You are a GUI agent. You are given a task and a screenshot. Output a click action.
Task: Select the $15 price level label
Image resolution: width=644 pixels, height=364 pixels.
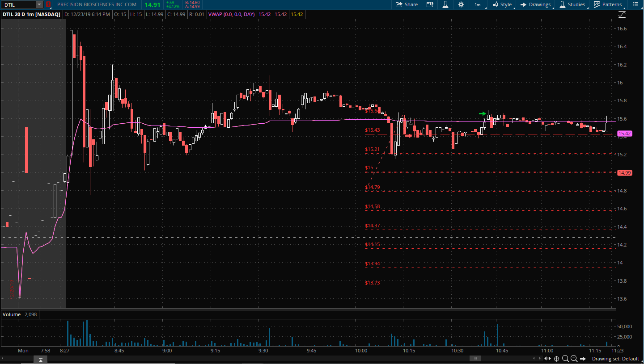[369, 168]
